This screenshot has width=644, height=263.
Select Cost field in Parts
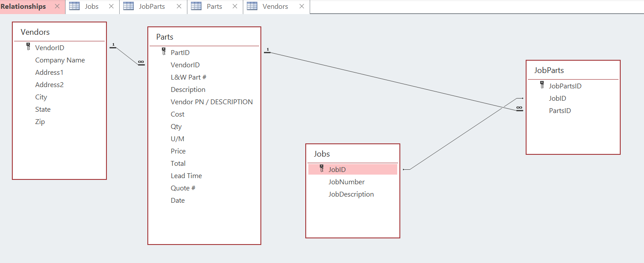178,114
